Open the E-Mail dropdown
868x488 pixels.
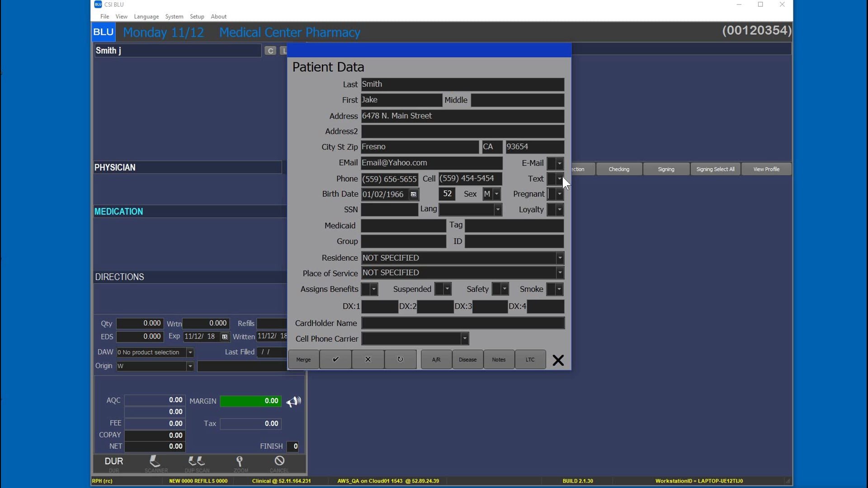560,163
